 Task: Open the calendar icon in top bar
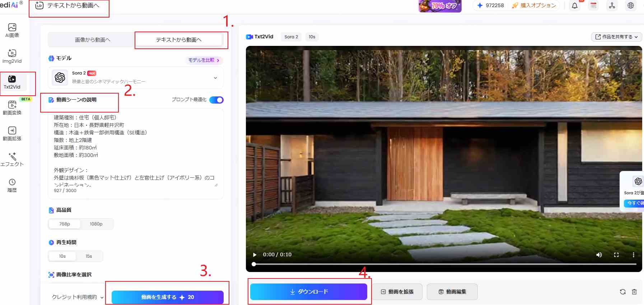point(593,5)
